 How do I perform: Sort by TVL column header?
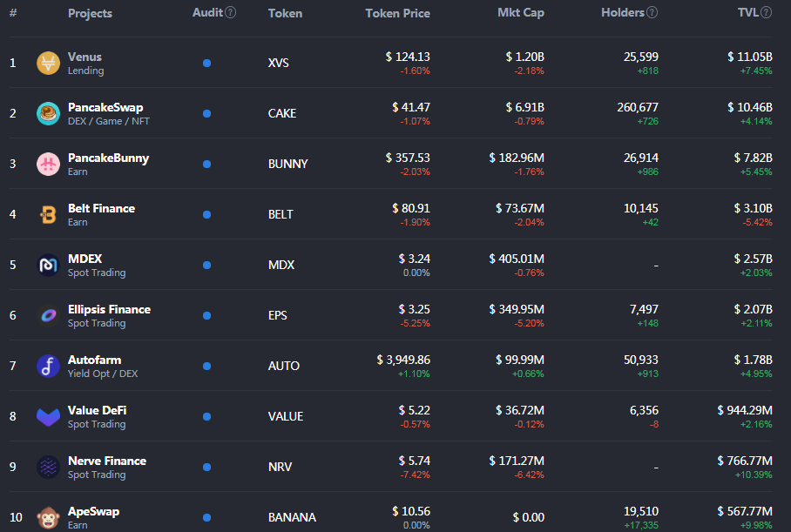(748, 12)
